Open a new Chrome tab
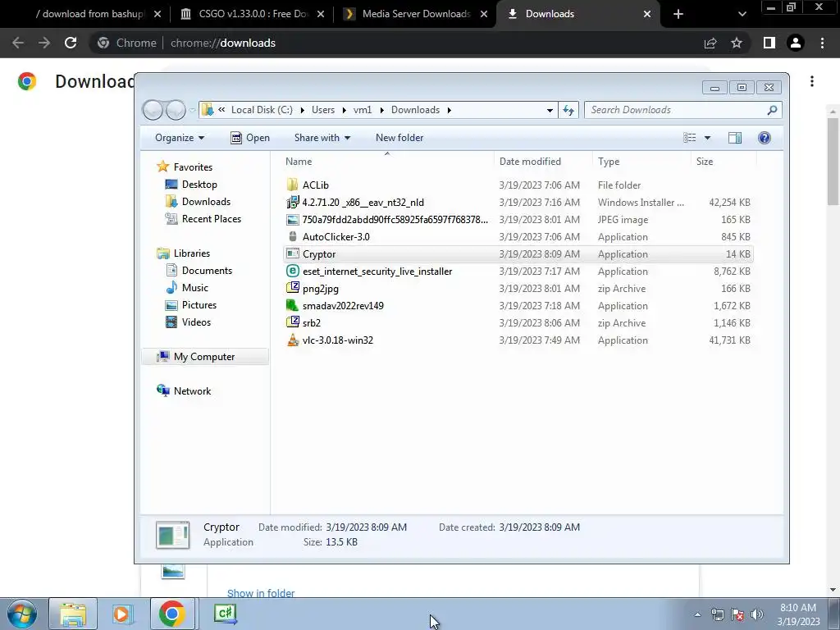 point(678,14)
